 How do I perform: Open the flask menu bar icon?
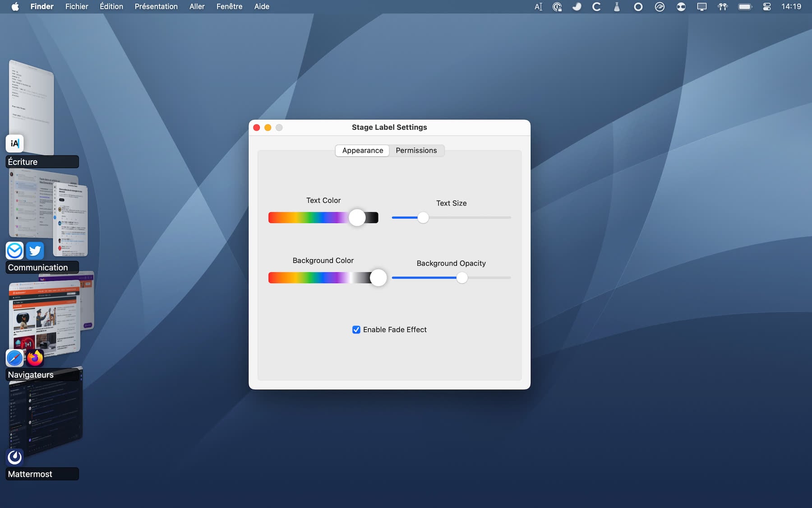point(617,7)
